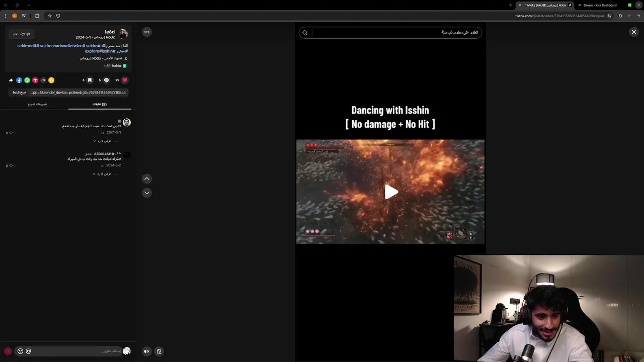Open the three-dot more options menu
This screenshot has height=362, width=644.
tap(147, 32)
